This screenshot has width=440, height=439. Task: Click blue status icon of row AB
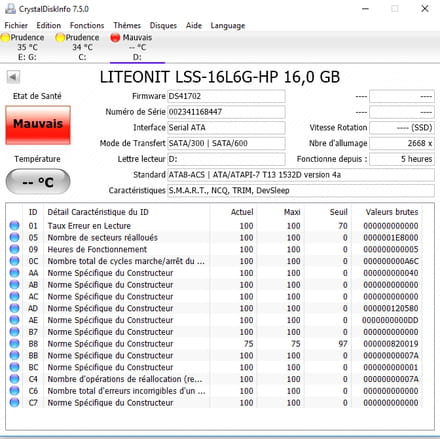14,285
